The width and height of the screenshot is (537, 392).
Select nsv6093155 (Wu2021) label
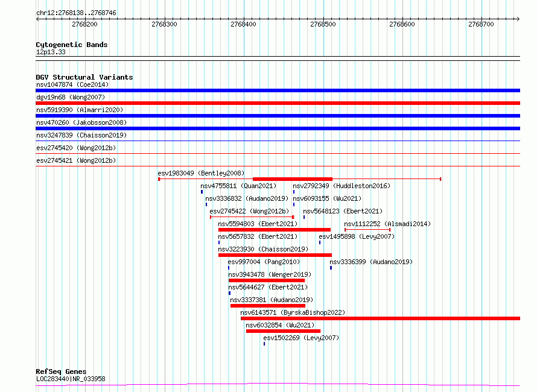click(327, 198)
